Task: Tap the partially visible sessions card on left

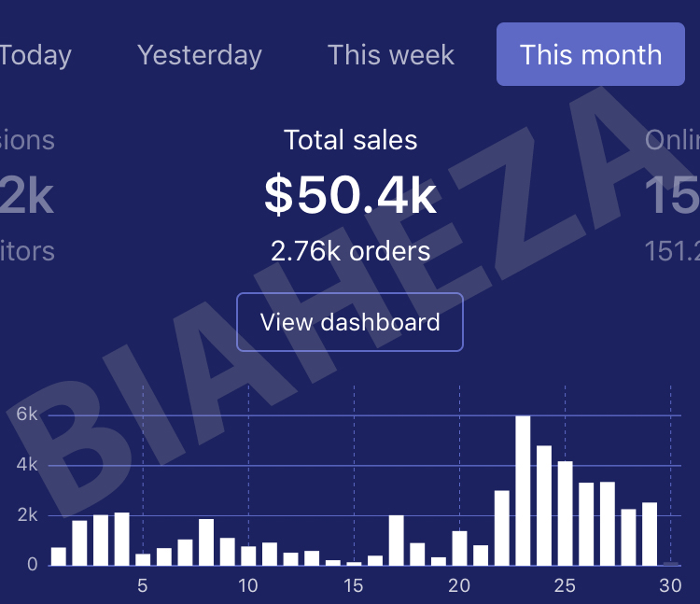Action: click(x=27, y=195)
